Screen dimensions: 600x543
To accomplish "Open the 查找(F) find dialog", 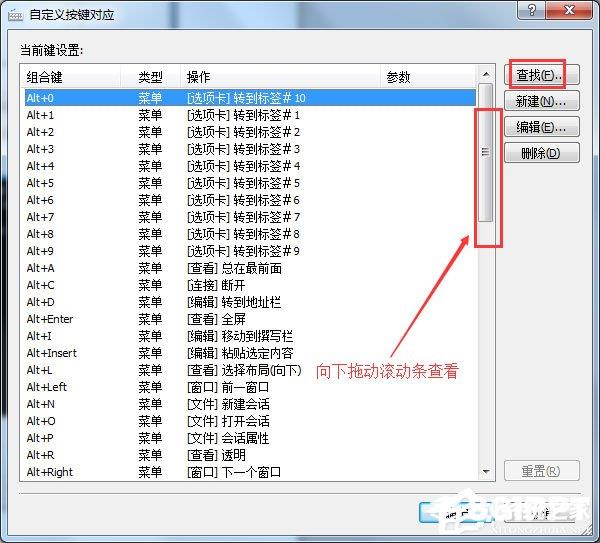I will pos(541,75).
